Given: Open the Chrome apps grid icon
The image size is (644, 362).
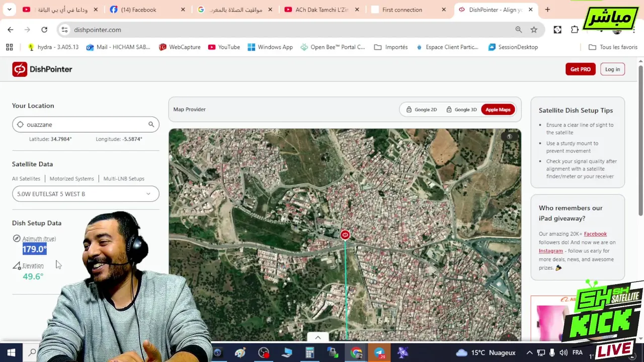Looking at the screenshot, I should pos(9,47).
